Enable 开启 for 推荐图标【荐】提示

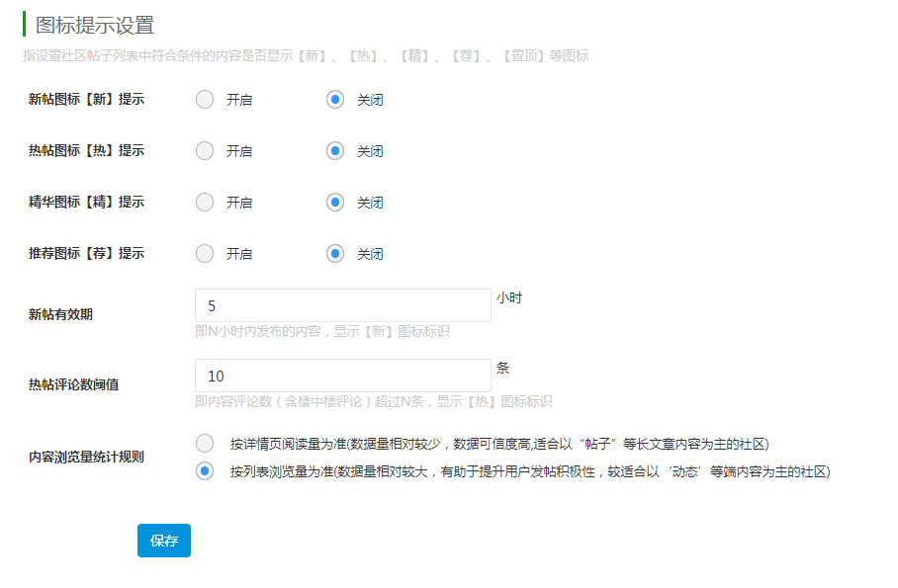point(205,254)
